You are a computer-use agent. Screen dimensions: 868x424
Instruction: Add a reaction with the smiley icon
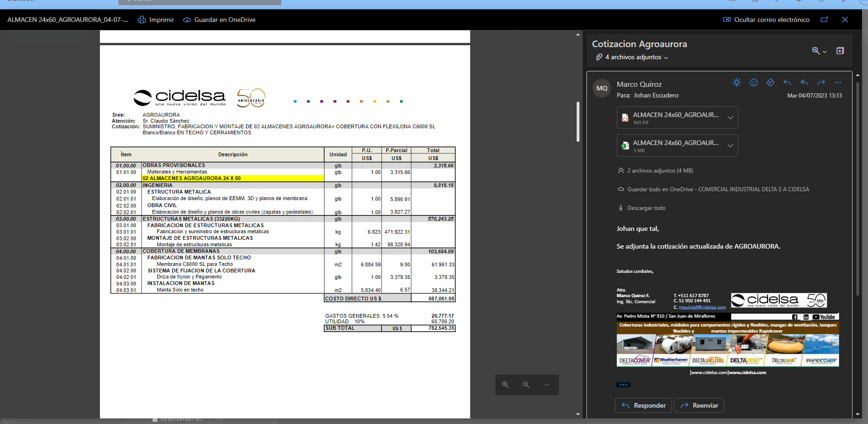(754, 83)
